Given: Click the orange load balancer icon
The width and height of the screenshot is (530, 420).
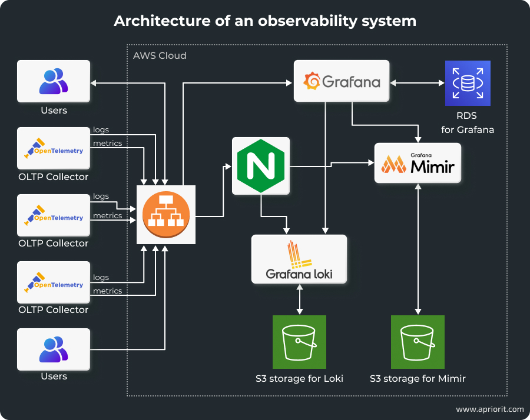Looking at the screenshot, I should (166, 214).
